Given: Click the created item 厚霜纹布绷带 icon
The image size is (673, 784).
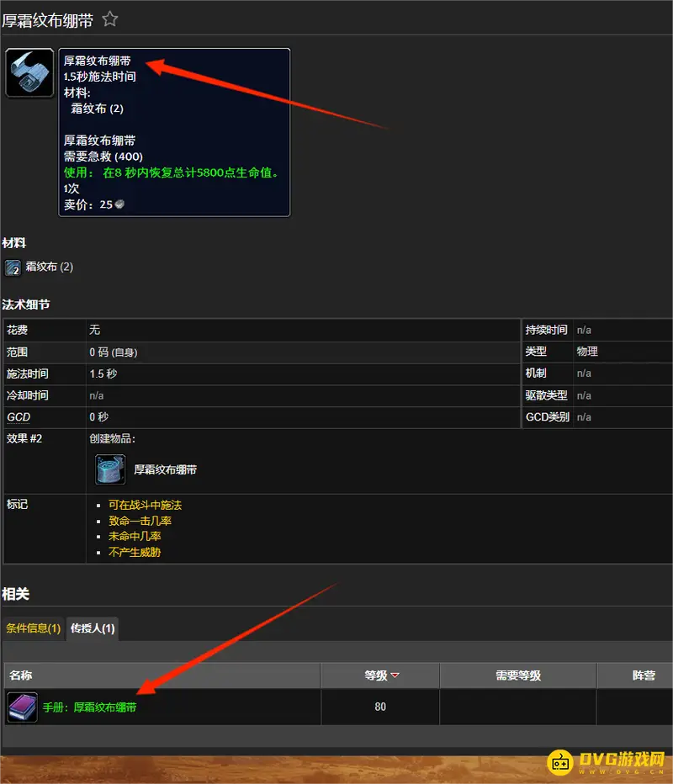Looking at the screenshot, I should pos(110,469).
